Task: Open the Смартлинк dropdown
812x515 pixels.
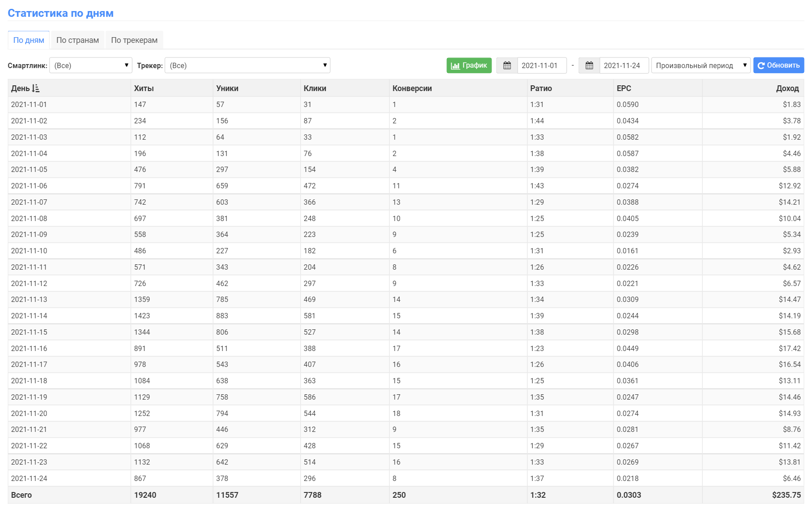Action: click(x=91, y=65)
